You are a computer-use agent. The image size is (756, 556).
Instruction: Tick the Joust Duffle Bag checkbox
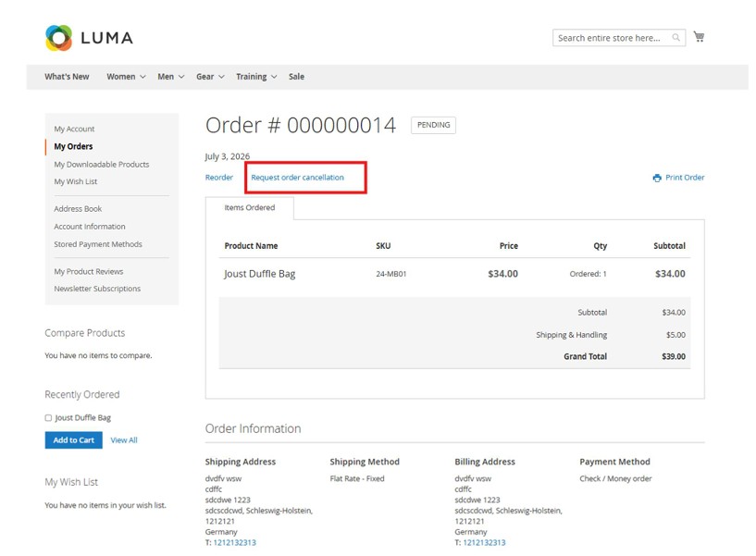tap(48, 418)
